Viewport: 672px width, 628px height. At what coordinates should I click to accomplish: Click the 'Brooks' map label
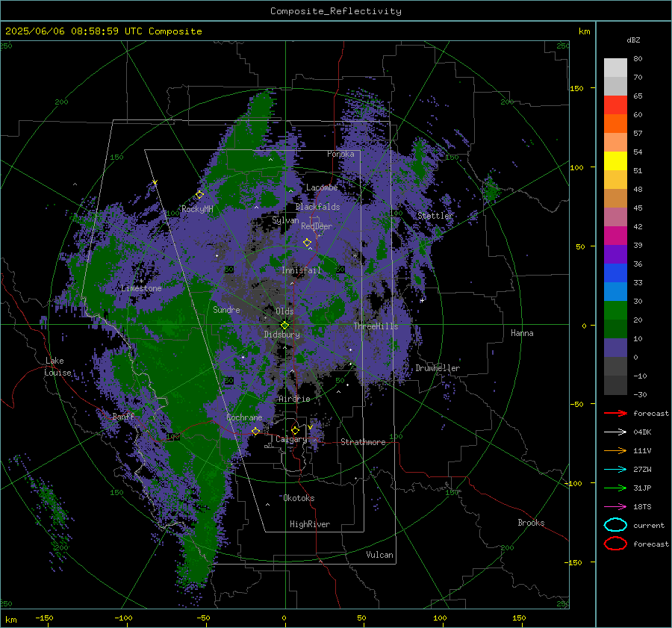tap(531, 523)
